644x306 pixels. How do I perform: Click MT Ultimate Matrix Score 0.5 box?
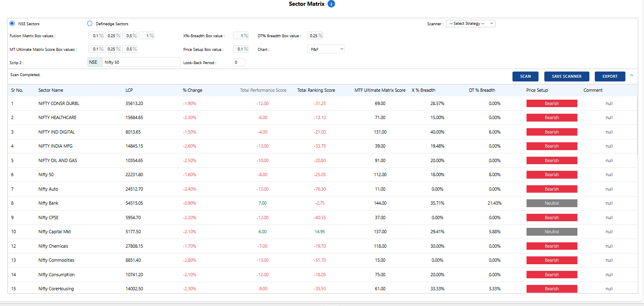129,49
